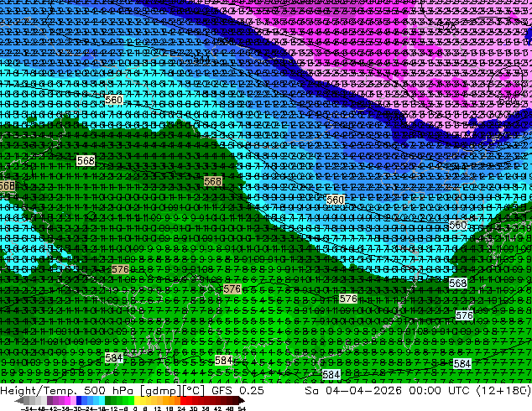Screen dimensions: 532x411
Task: Click the "00:00 UTC" time text
Action: [x=439, y=390]
